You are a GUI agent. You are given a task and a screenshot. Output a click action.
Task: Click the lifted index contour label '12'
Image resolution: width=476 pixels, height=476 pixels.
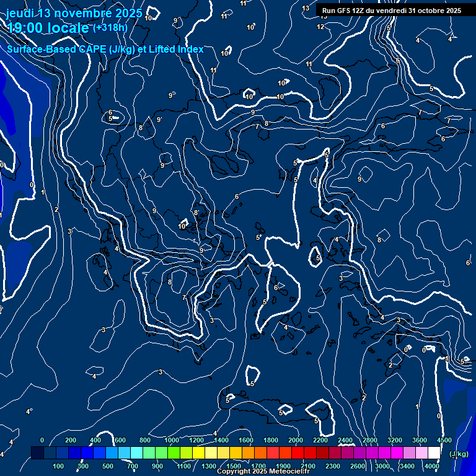coord(320,27)
